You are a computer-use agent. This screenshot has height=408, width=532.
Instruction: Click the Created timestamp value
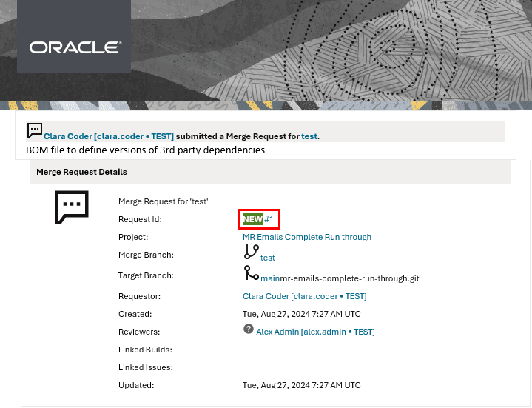(302, 314)
